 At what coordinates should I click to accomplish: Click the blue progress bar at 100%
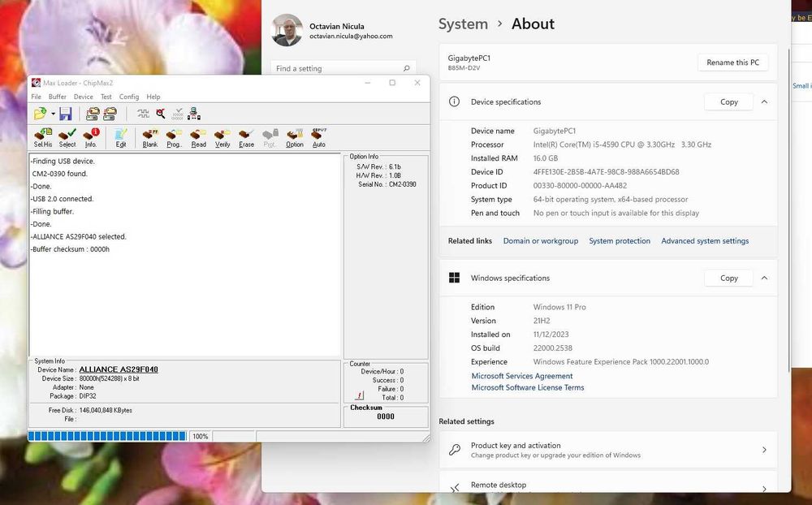pos(107,436)
